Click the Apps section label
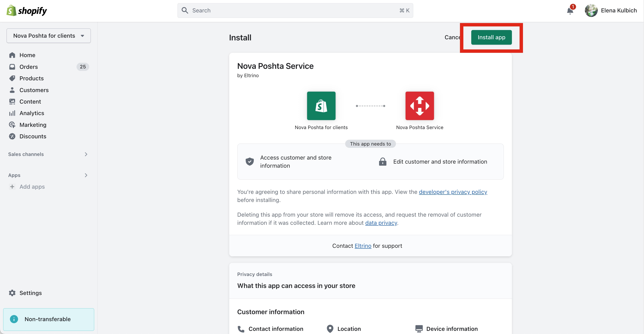Viewport: 644px width, 334px height. click(x=14, y=175)
